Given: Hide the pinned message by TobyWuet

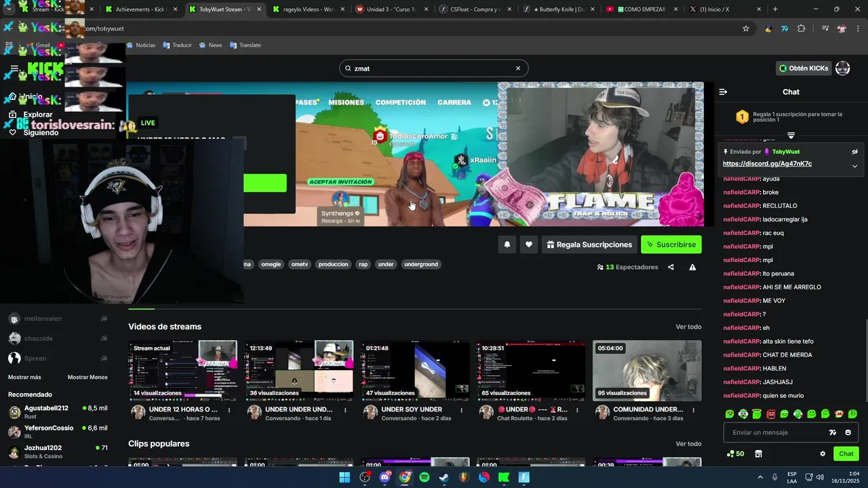Looking at the screenshot, I should tap(854, 152).
